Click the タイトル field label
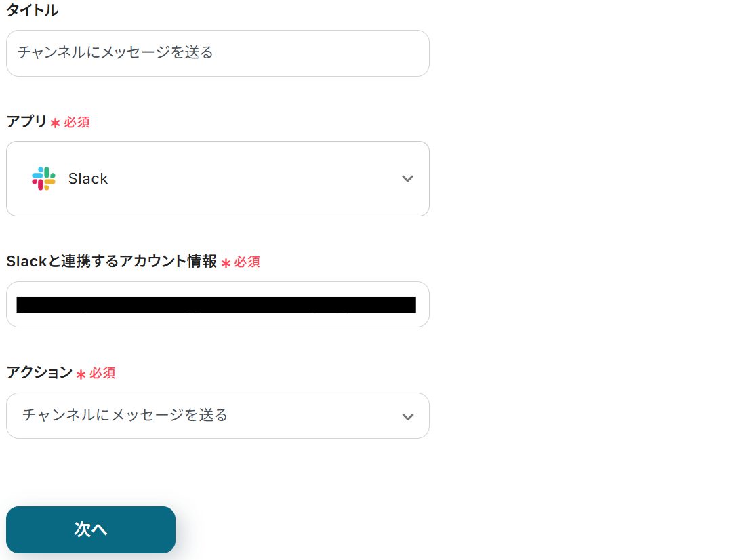This screenshot has width=736, height=560. click(32, 10)
